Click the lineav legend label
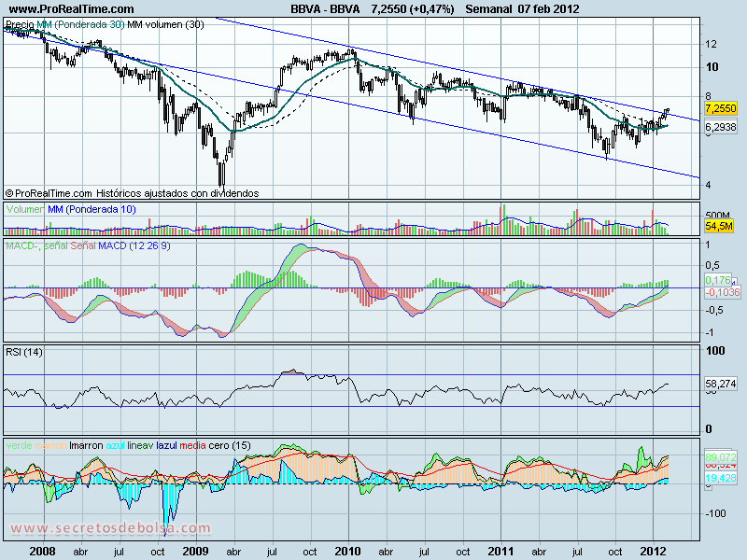 click(141, 445)
